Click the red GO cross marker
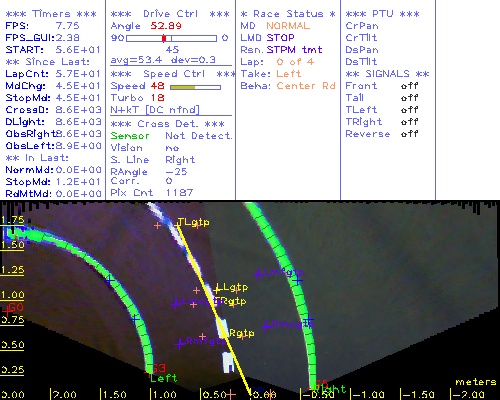The image size is (500, 400). [6, 311]
